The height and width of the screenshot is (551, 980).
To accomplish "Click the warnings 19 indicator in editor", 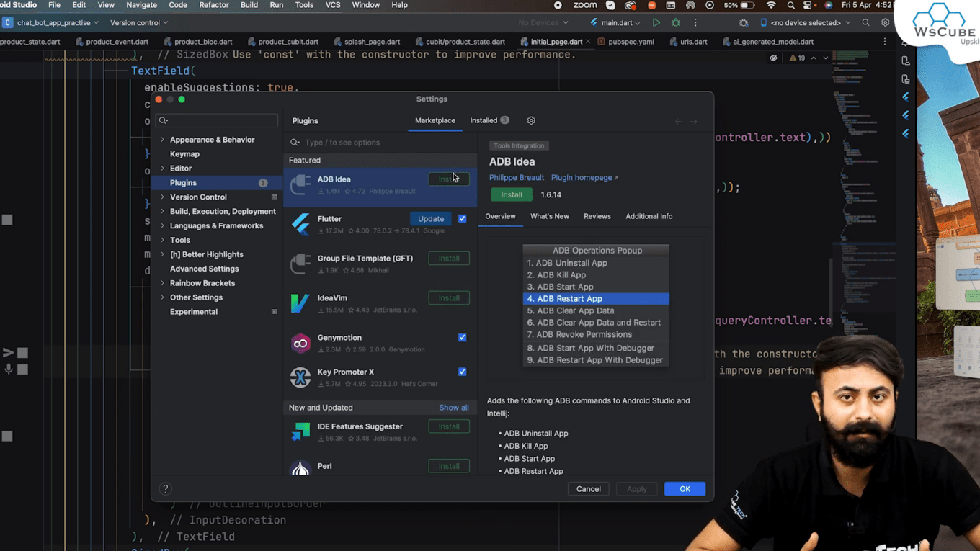I will (x=797, y=58).
